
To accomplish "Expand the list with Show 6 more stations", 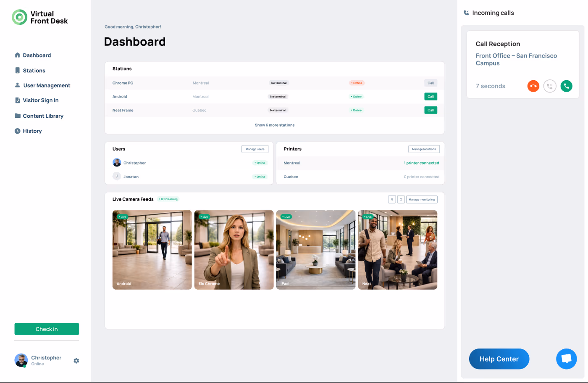I will click(x=275, y=125).
